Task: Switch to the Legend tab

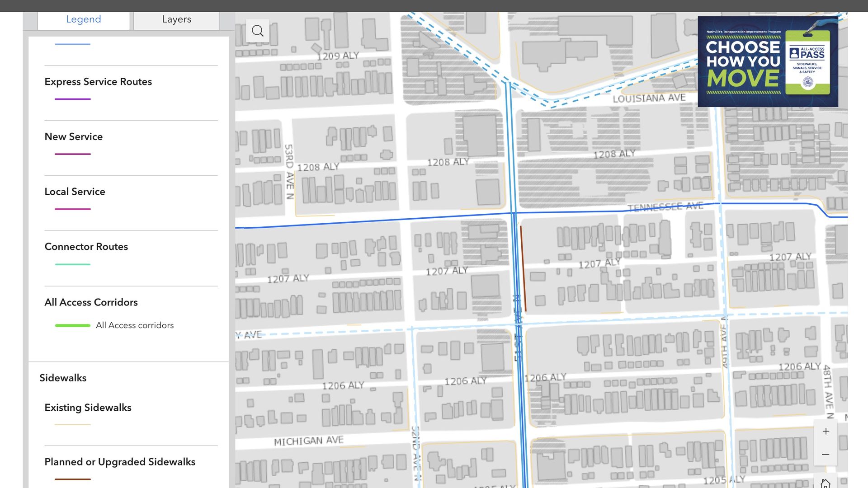Action: pyautogui.click(x=83, y=19)
